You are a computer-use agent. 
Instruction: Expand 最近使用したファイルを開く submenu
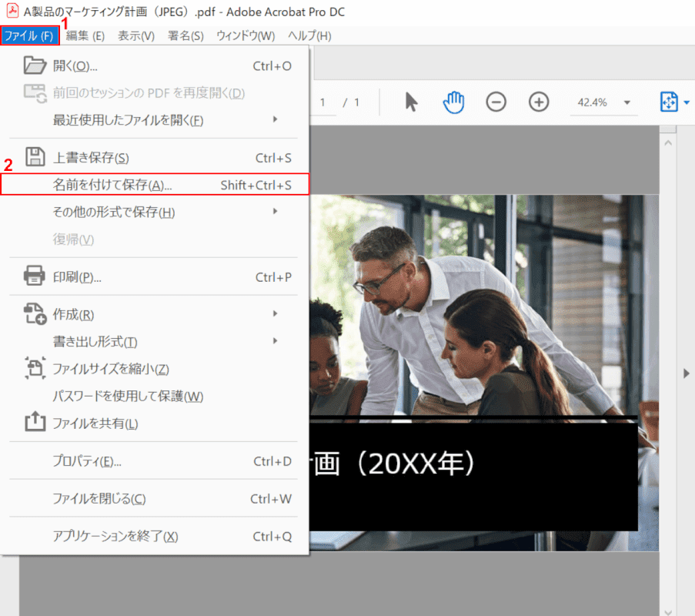point(155,120)
